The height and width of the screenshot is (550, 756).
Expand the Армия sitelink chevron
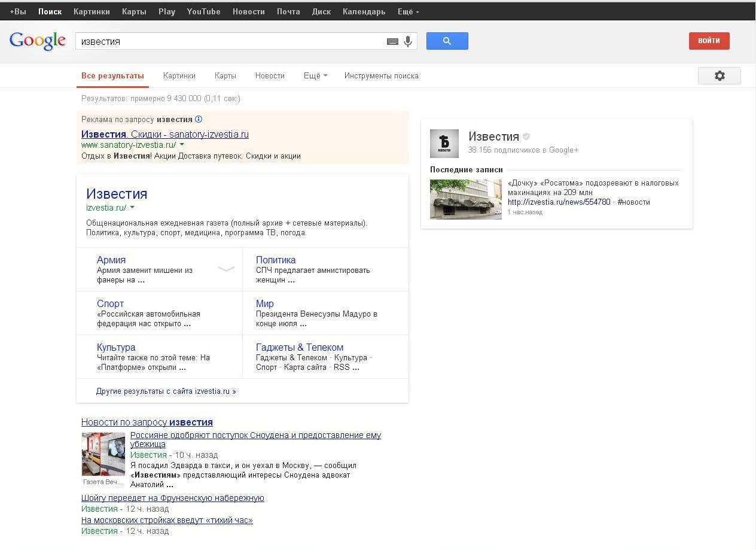(x=226, y=269)
